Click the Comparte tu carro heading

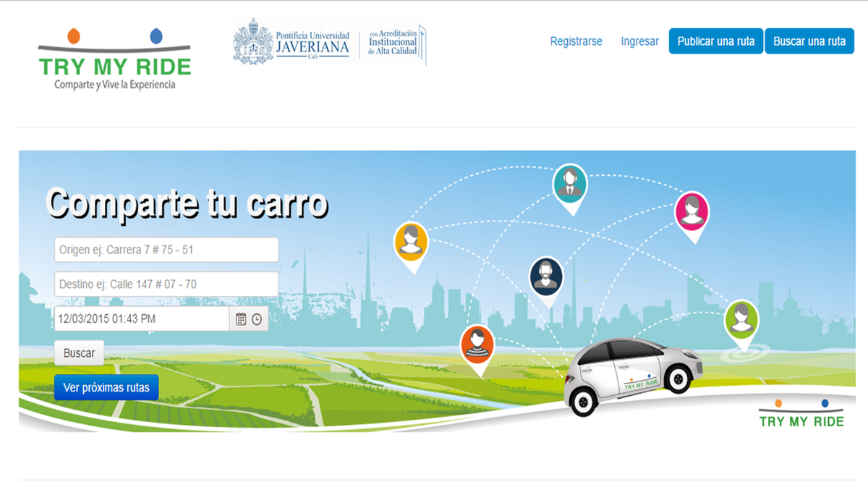(x=187, y=203)
